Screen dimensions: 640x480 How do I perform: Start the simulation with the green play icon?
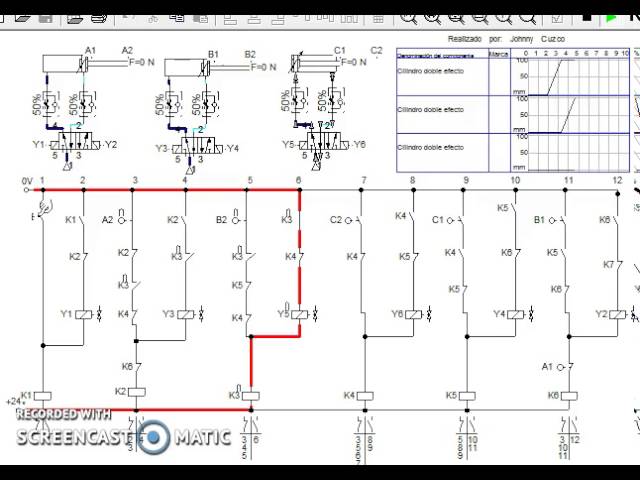(611, 19)
